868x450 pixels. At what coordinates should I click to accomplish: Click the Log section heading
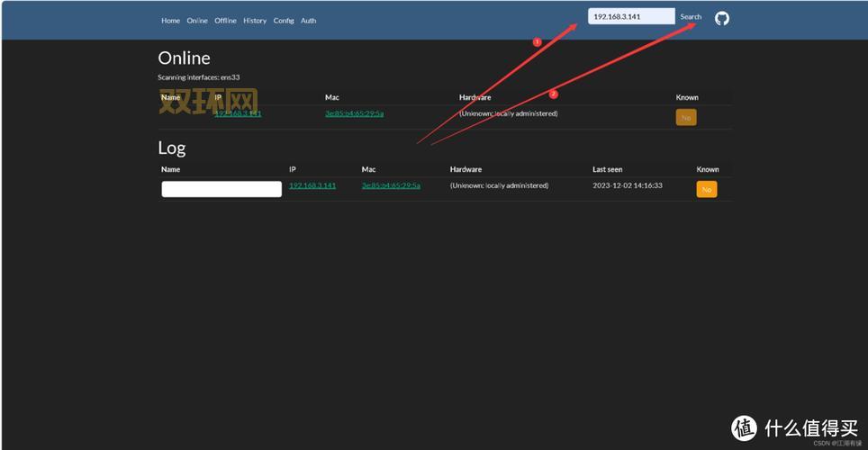172,148
